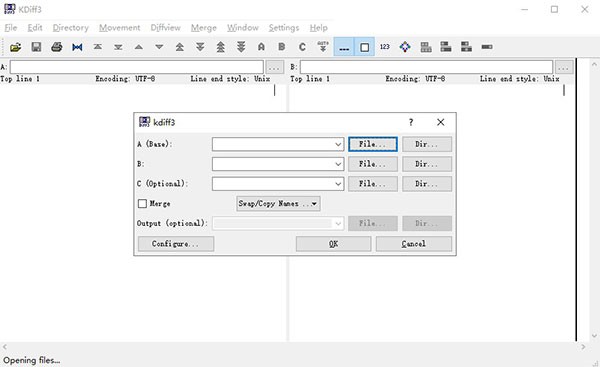Expand the A (Base) combo box
This screenshot has height=367, width=600.
pos(338,144)
